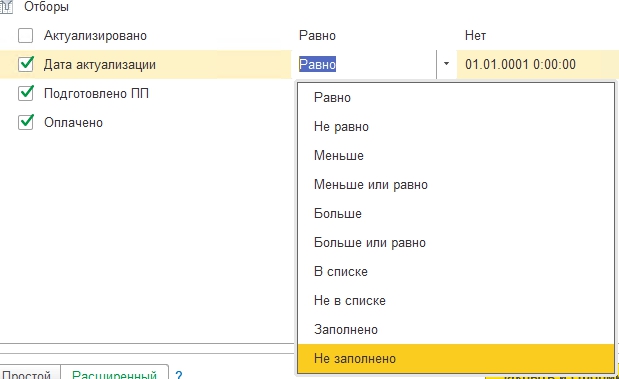Choose Не равно comparison option
619x379 pixels.
point(456,127)
